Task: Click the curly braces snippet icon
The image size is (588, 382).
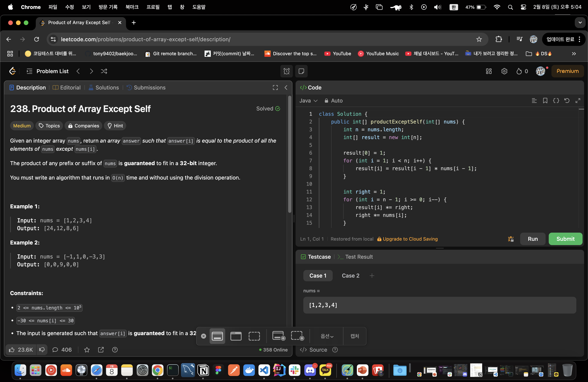Action: point(556,101)
